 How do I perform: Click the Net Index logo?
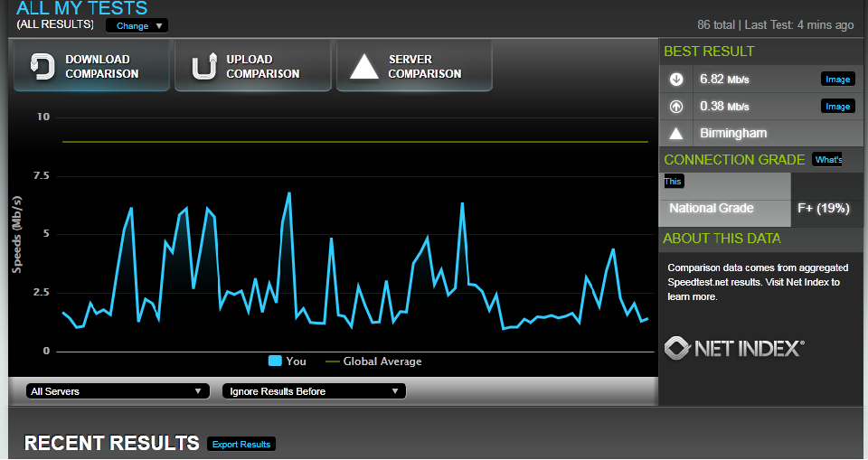(x=733, y=348)
